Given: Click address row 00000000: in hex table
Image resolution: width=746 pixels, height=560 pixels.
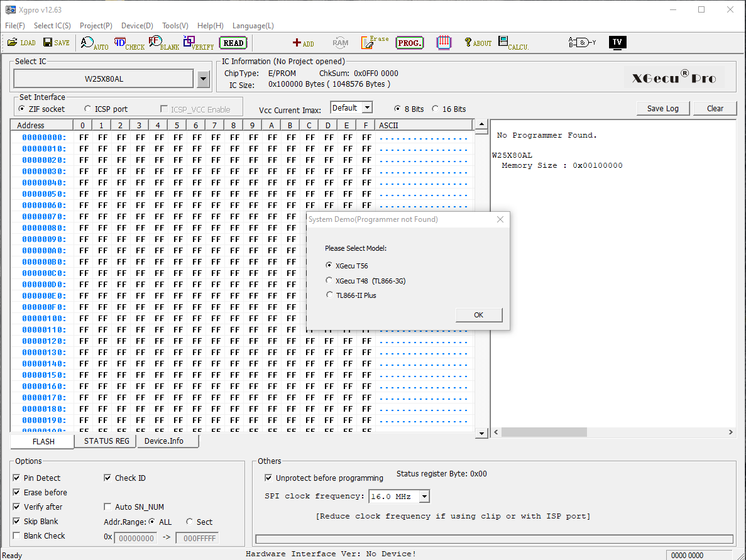Looking at the screenshot, I should coord(44,138).
